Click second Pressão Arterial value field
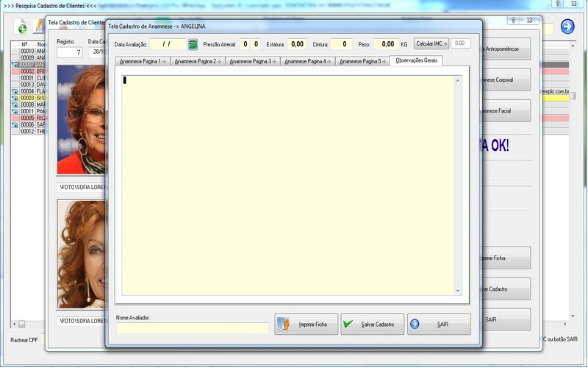Image resolution: width=588 pixels, height=368 pixels. [x=255, y=44]
